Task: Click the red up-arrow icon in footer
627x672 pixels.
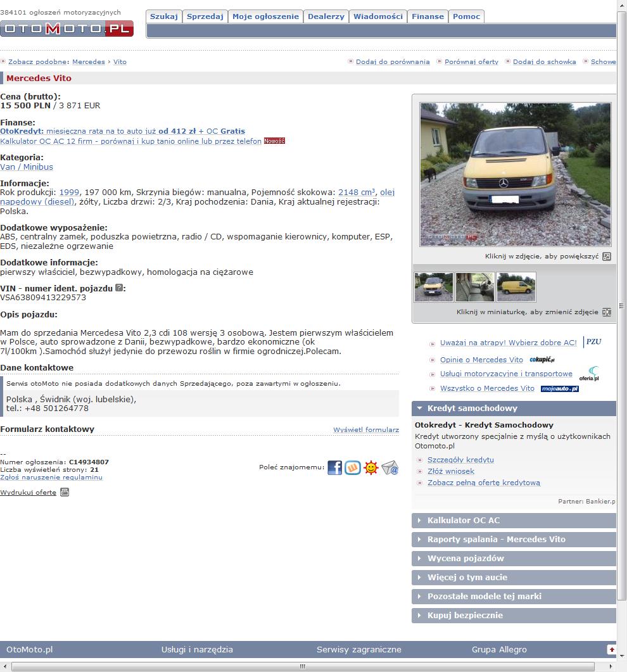Action: 612,649
